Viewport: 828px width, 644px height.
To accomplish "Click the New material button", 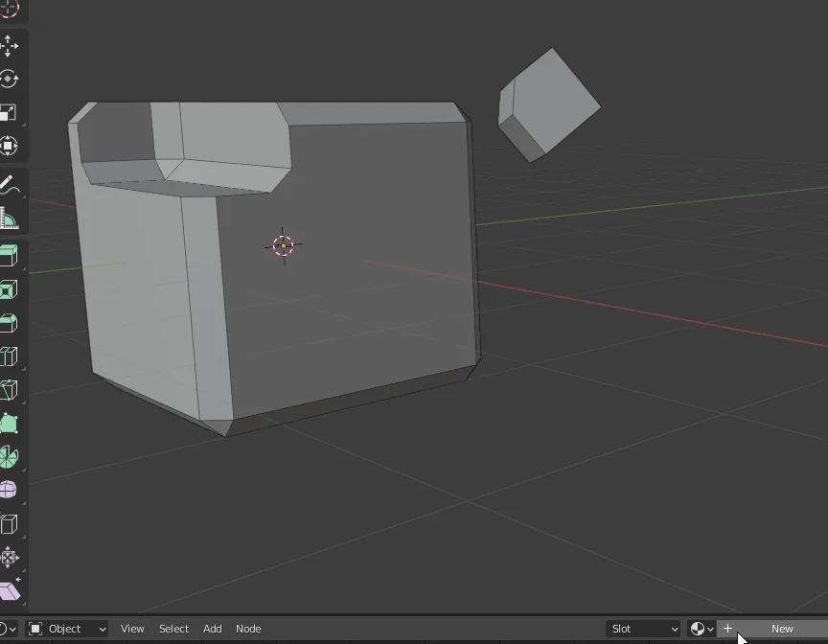I will (x=781, y=629).
